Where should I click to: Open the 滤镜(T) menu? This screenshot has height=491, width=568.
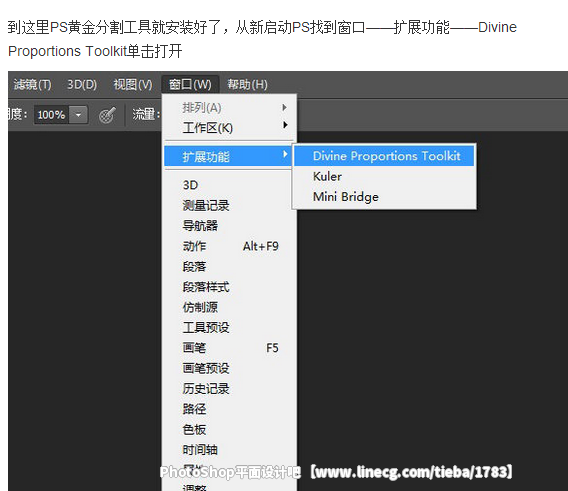[x=32, y=84]
